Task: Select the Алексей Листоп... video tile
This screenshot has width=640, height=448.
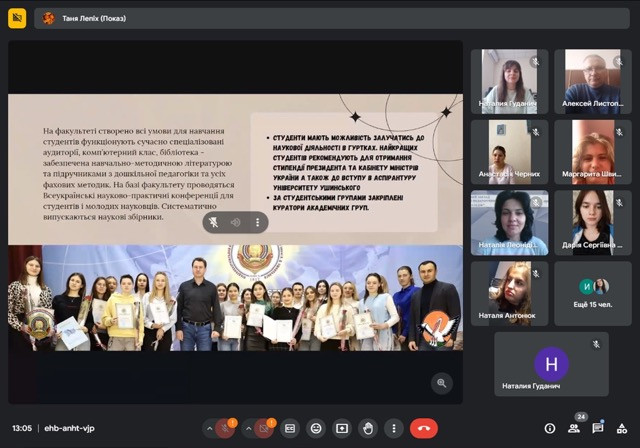Action: [x=593, y=81]
